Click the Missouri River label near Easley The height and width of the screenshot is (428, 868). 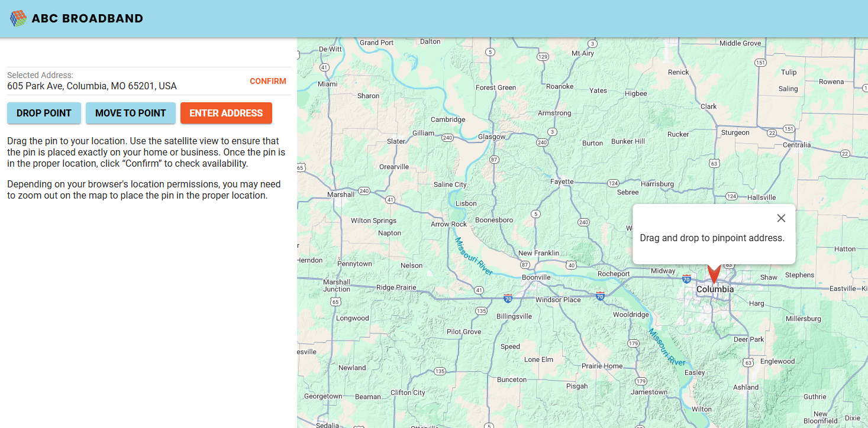coord(667,347)
